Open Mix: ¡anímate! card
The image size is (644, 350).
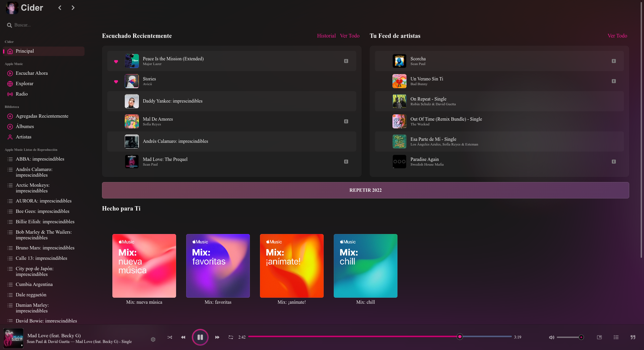coord(292,266)
